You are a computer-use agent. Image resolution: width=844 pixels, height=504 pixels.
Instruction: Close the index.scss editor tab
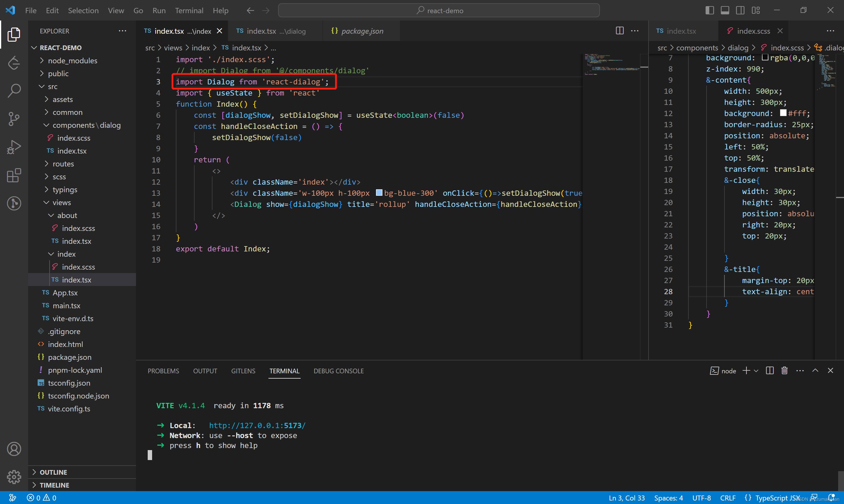(x=780, y=31)
